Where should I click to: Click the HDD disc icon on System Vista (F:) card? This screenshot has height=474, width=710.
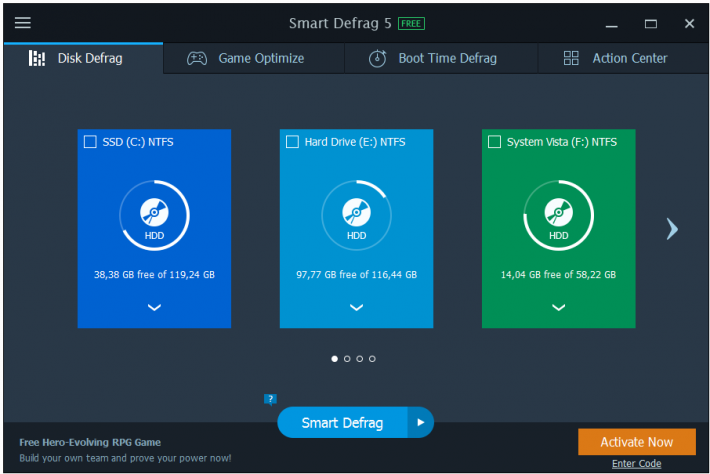point(558,212)
